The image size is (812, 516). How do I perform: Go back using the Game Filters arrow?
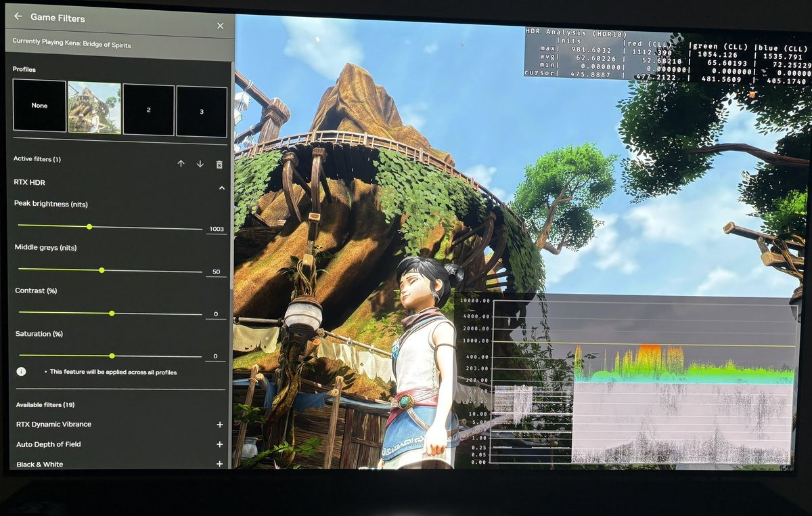(x=18, y=17)
